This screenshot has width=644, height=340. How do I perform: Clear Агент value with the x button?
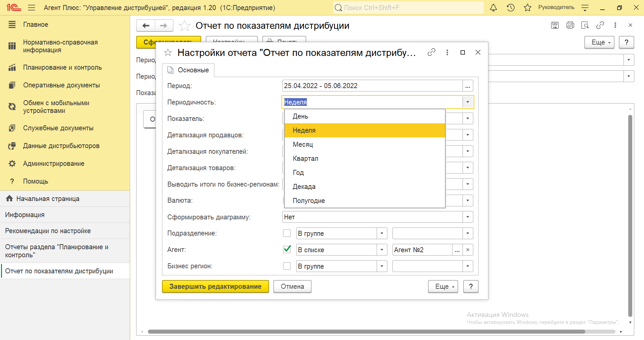pos(468,250)
